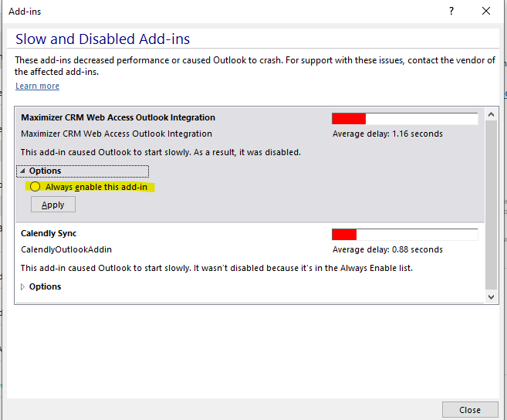
Task: Select the Calendly Sync add-in title
Action: click(49, 233)
